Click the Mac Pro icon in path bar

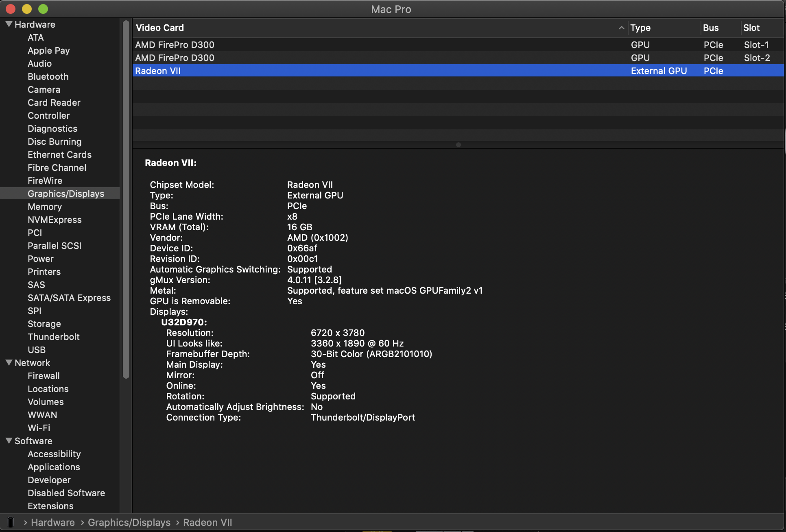pos(11,522)
